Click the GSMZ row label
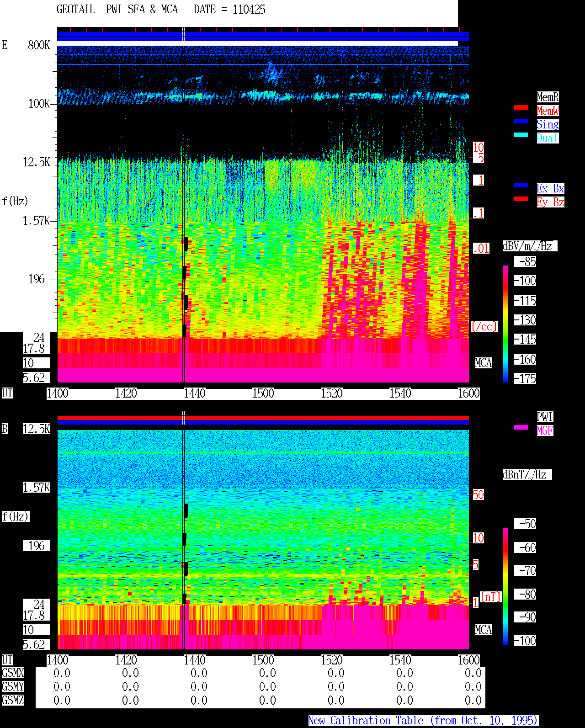 coord(13,700)
